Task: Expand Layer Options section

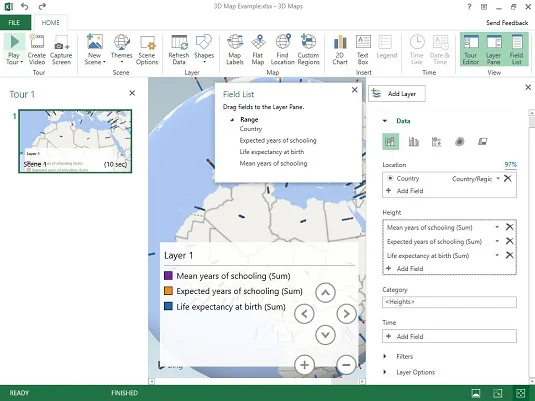Action: coord(385,372)
